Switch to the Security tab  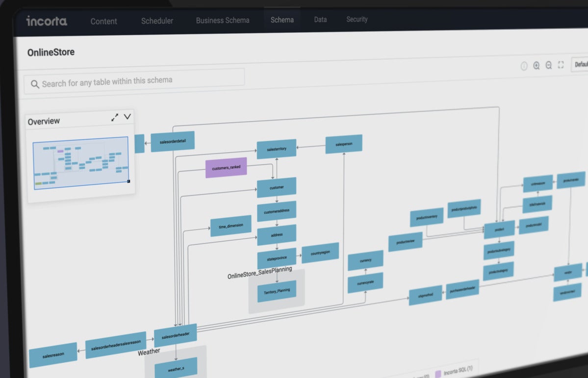pos(357,19)
